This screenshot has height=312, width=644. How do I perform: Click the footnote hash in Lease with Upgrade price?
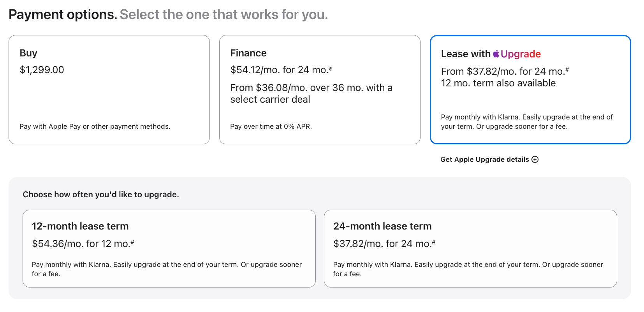pyautogui.click(x=567, y=70)
